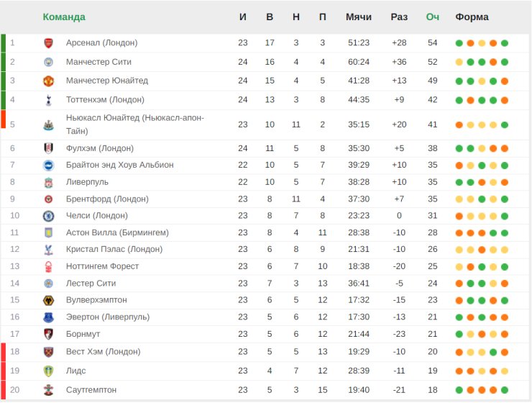Open team link Арсенал (Лондон)
Image resolution: width=532 pixels, height=403 pixels.
pos(102,42)
